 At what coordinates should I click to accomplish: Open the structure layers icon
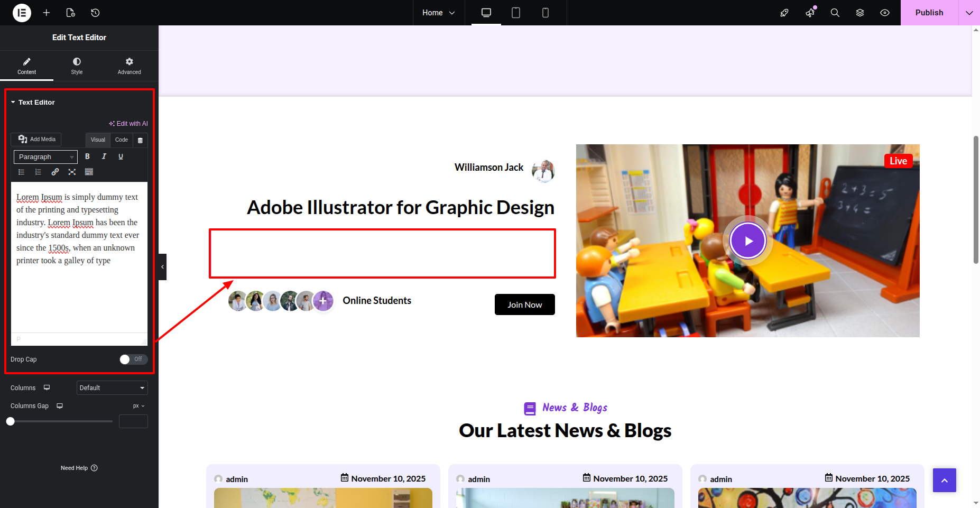[x=860, y=13]
